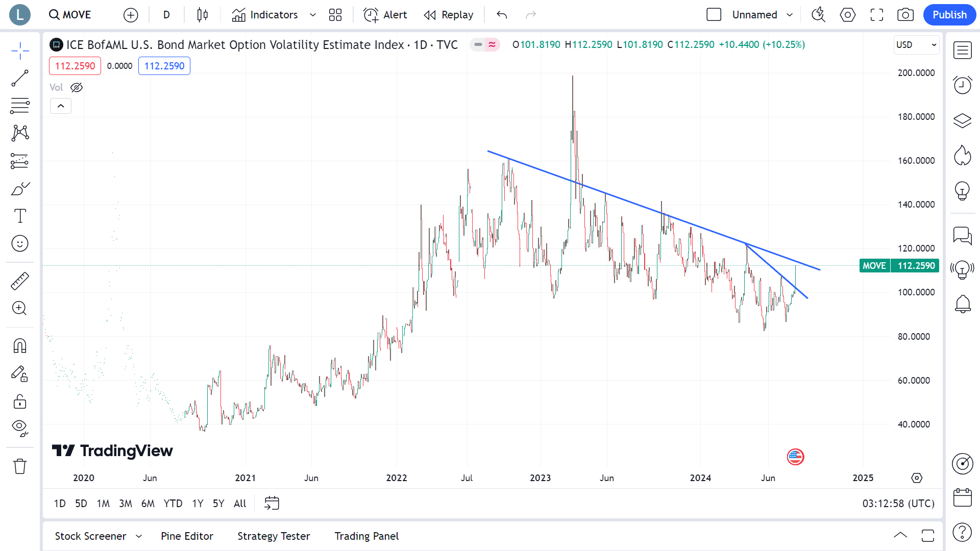Open the chart patterns tool
Image resolution: width=980 pixels, height=551 pixels.
[x=20, y=133]
